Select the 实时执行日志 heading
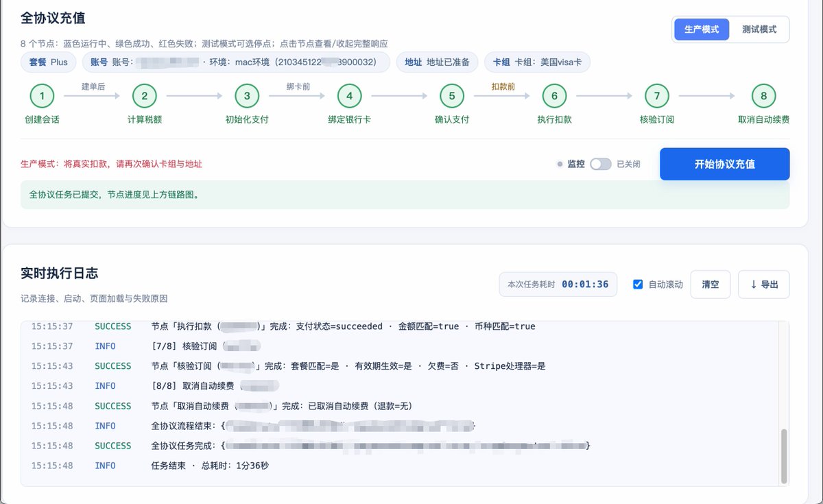This screenshot has height=504, width=823. pyautogui.click(x=60, y=273)
